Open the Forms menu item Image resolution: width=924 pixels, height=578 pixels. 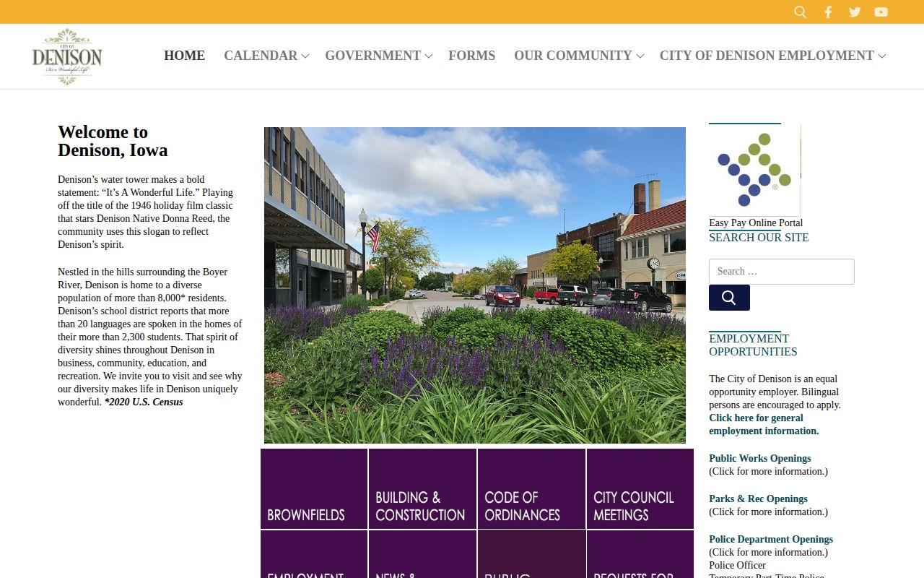[471, 56]
